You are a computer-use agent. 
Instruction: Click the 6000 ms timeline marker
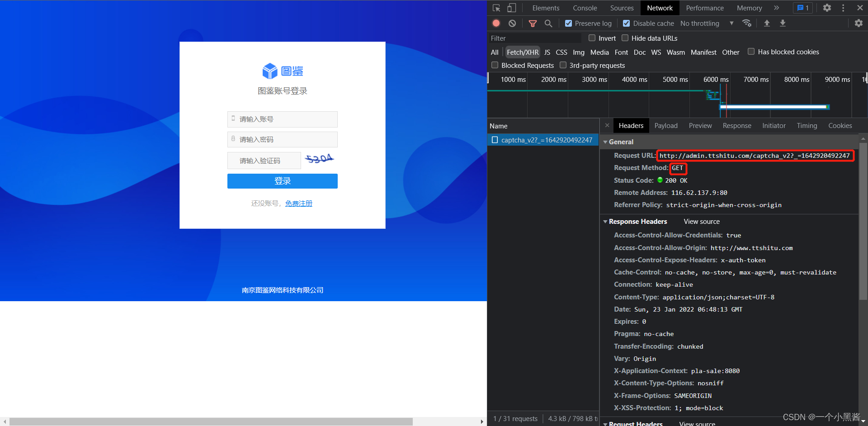[716, 79]
